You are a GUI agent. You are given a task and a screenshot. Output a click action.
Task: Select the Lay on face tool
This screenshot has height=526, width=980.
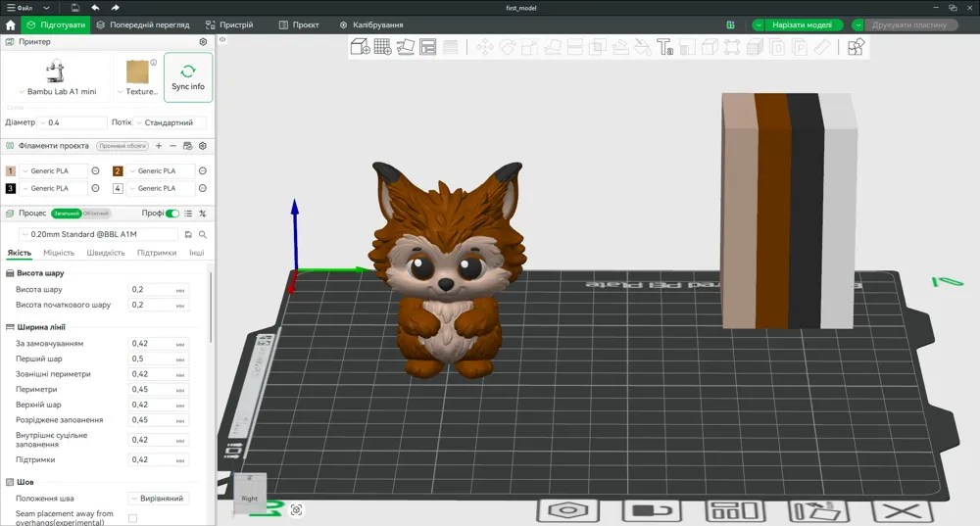click(x=553, y=47)
